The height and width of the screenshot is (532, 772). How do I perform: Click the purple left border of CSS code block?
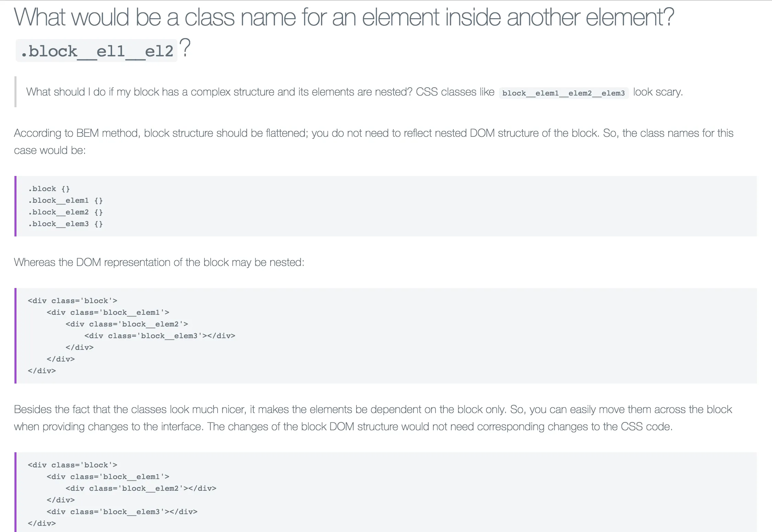point(15,206)
